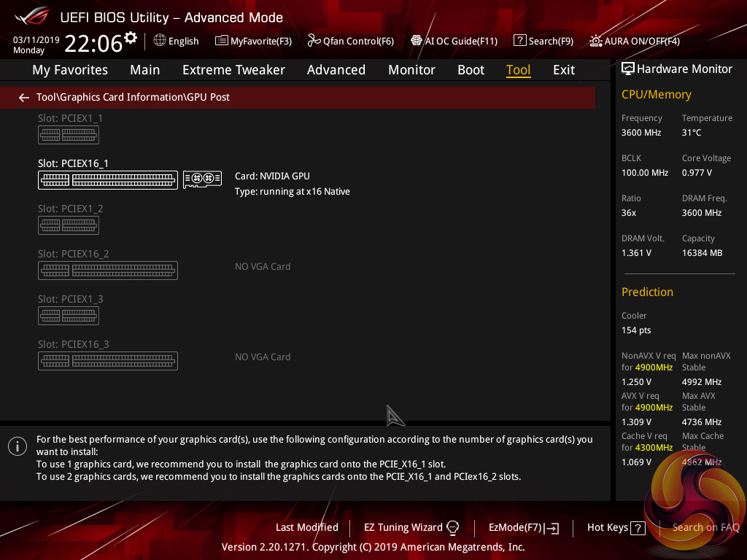Click the 'Slot: PCIEX16_1' label
The width and height of the screenshot is (747, 560).
[x=74, y=163]
